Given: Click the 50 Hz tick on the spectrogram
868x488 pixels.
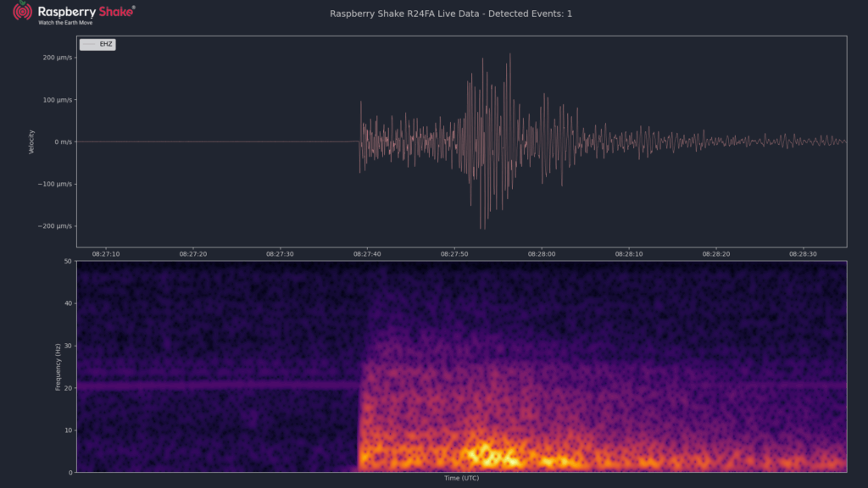Looking at the screenshot, I should pyautogui.click(x=68, y=261).
